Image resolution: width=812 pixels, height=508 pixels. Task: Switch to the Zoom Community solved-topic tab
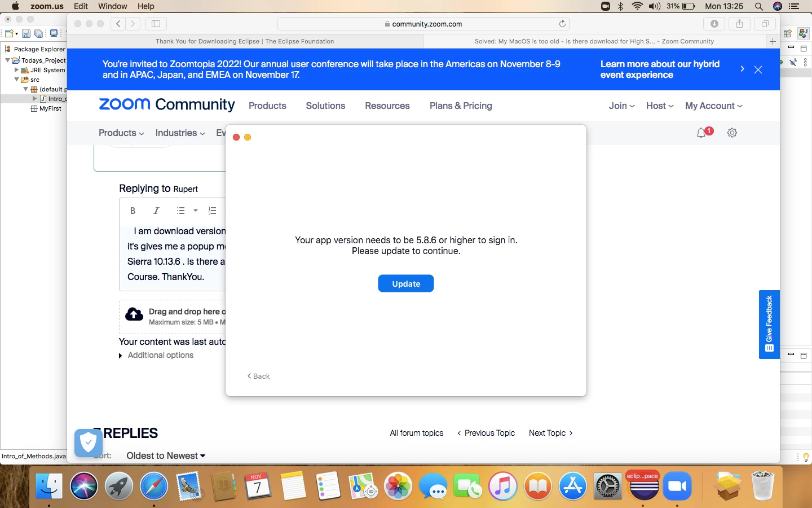(x=594, y=41)
